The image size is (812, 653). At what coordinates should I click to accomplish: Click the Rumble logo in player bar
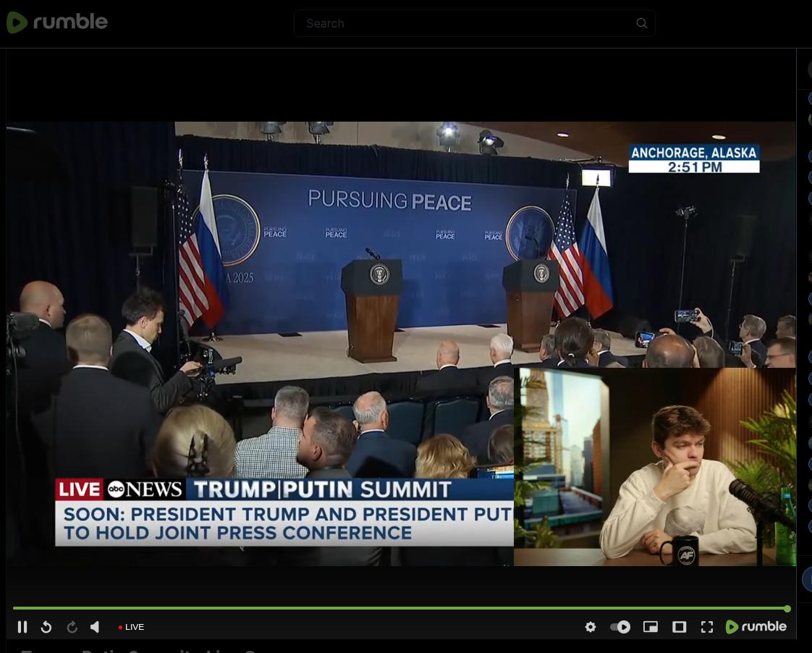[x=756, y=627]
